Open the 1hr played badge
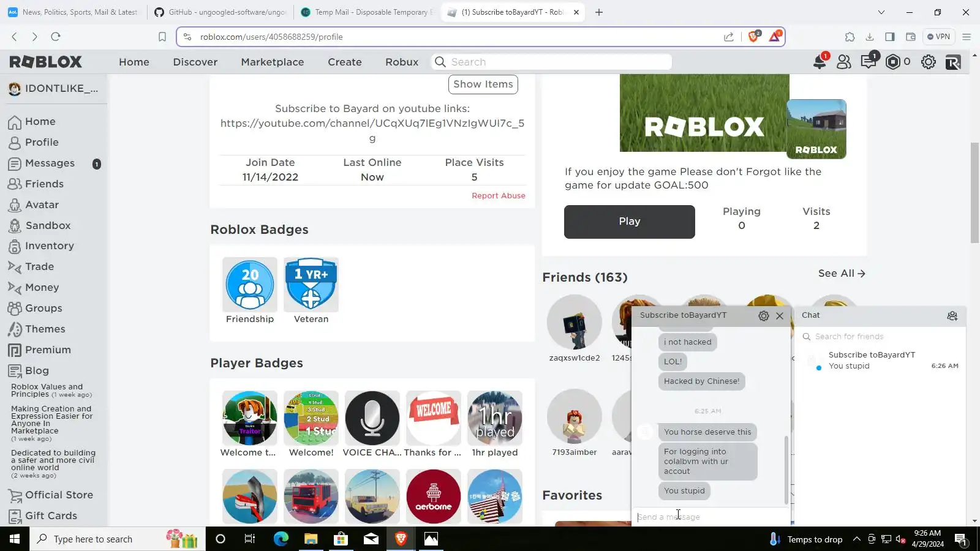This screenshot has height=551, width=980. [495, 418]
